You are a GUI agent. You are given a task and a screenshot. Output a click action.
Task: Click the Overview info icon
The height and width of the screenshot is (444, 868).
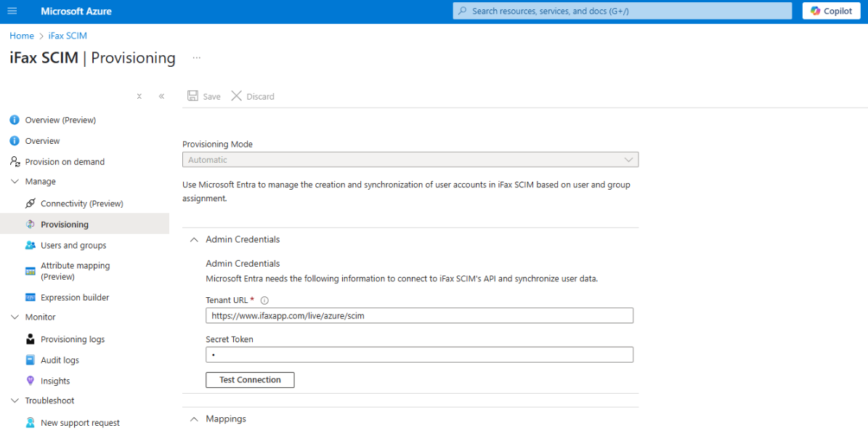[15, 141]
